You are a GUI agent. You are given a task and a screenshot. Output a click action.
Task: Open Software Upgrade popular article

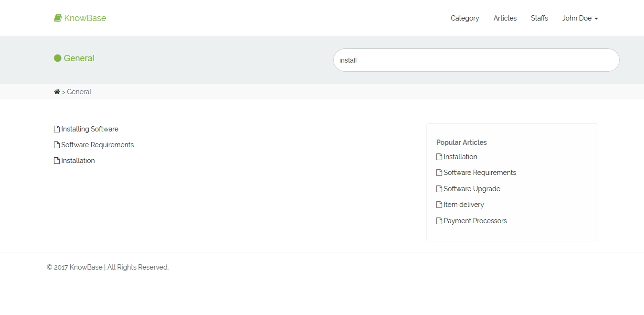472,189
